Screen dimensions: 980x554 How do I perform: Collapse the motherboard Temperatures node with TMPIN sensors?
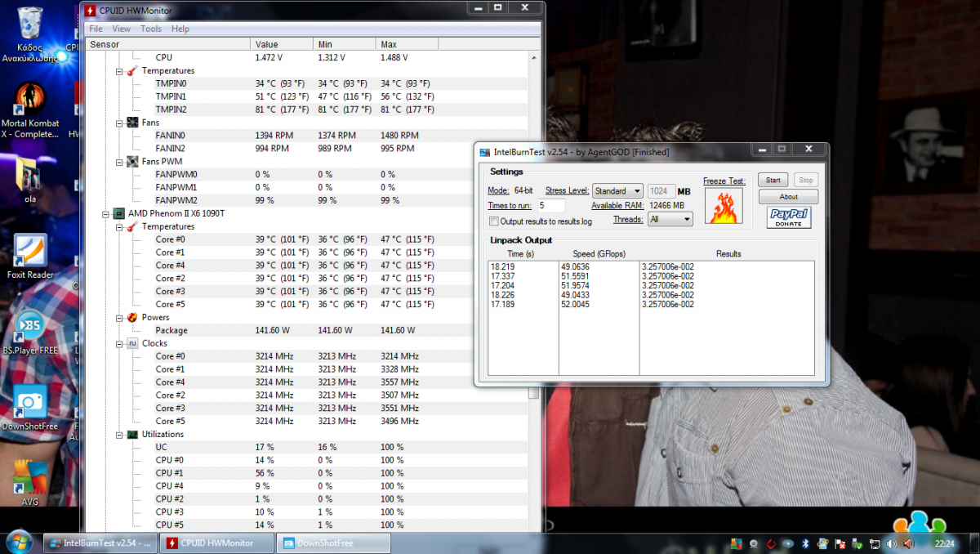(119, 71)
